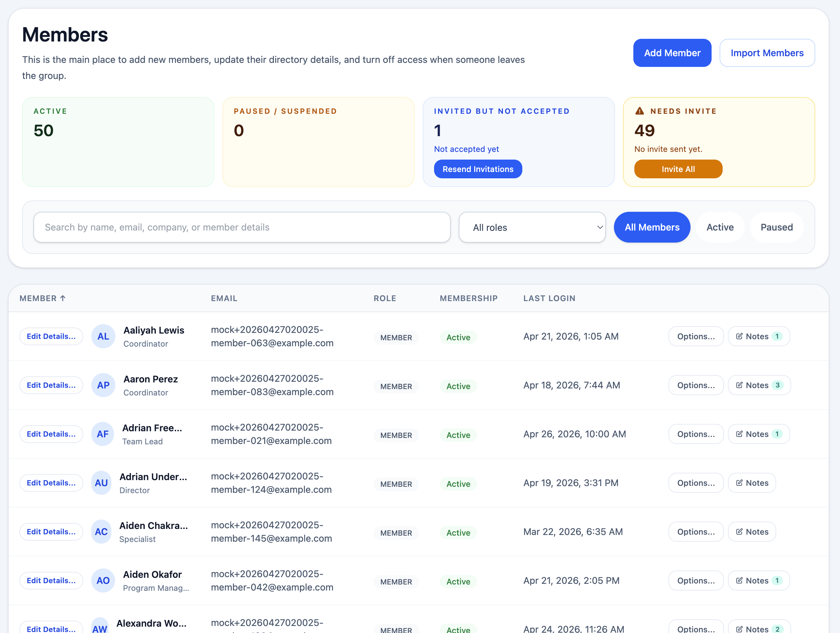
Task: Open Aaron Perez AP avatar
Action: pyautogui.click(x=103, y=385)
